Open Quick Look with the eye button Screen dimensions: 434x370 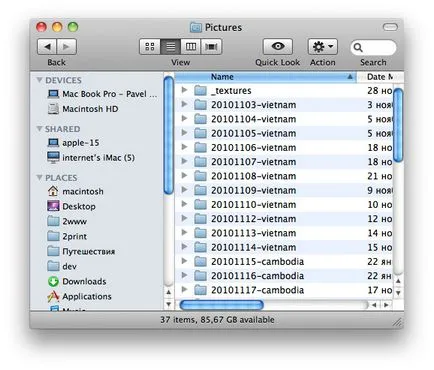pos(278,46)
